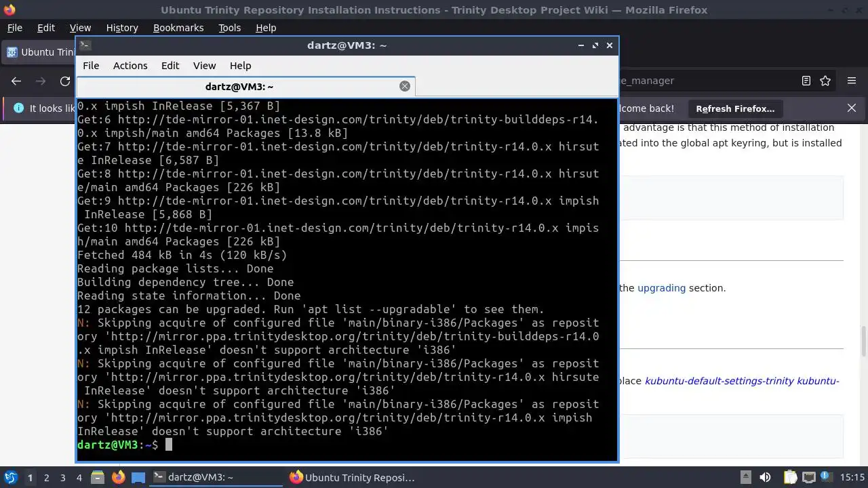
Task: Click the 15:15 clock in the panel
Action: [x=852, y=477]
